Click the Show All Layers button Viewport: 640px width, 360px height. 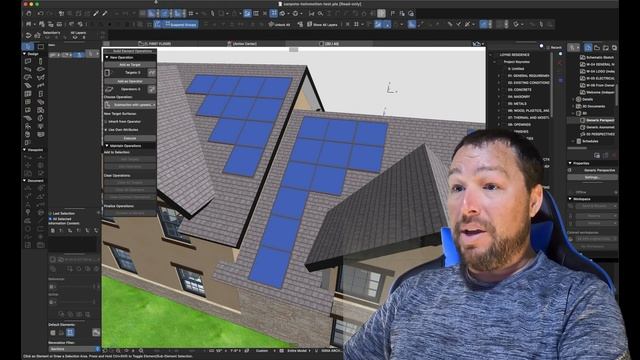point(322,24)
